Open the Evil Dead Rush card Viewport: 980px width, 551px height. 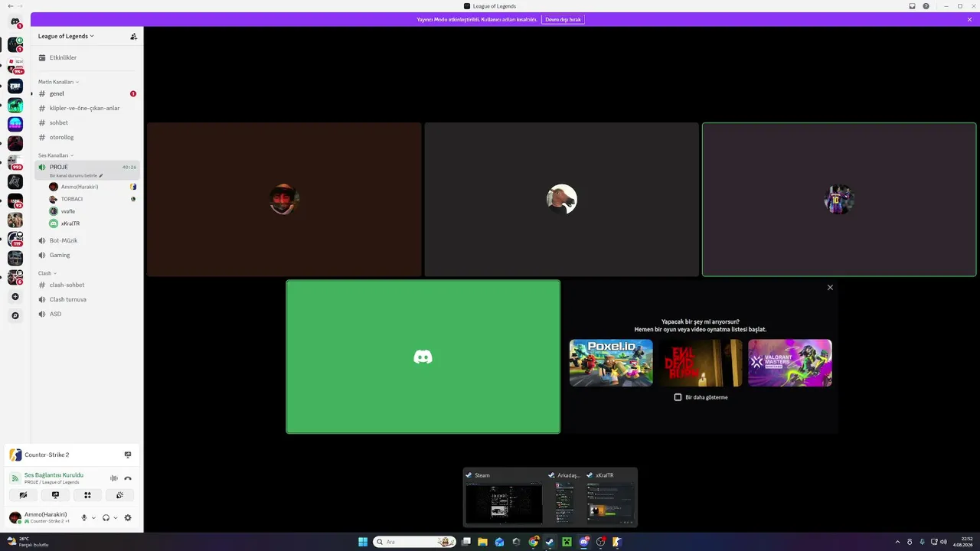701,363
